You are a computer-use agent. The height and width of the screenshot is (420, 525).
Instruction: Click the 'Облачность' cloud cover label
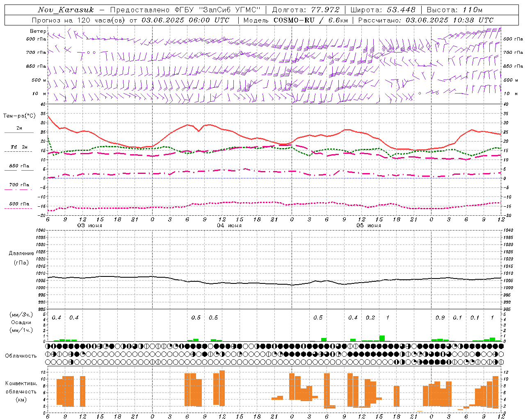[21, 356]
